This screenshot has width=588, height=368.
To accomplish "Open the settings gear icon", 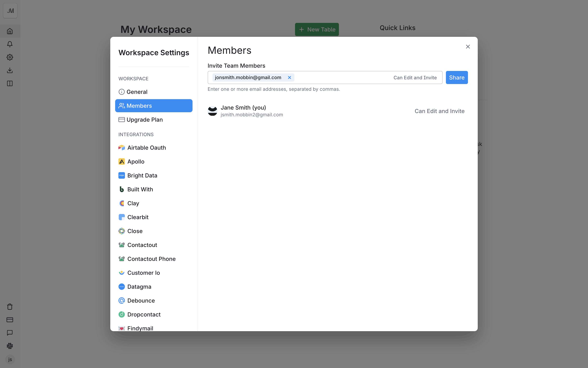I will 10,57.
